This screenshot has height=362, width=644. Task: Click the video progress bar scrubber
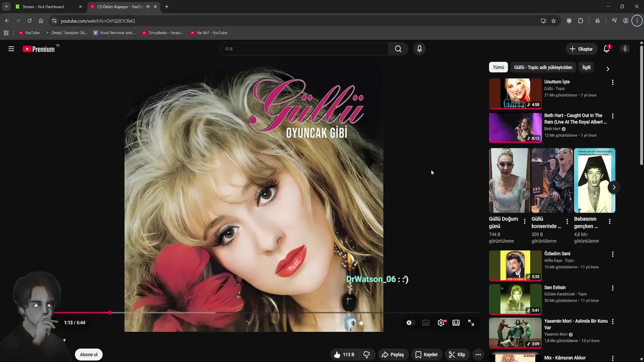click(x=110, y=313)
